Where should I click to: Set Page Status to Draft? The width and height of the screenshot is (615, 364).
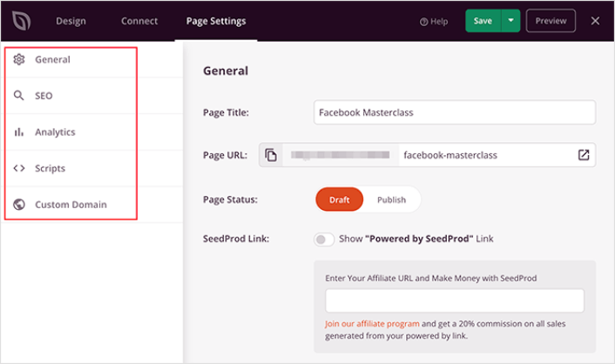[339, 199]
